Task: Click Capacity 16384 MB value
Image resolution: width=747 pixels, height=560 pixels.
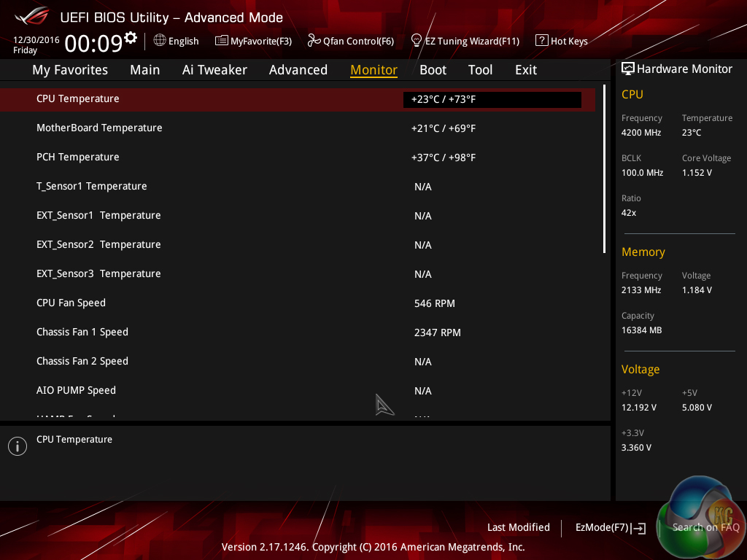Action: click(x=642, y=330)
